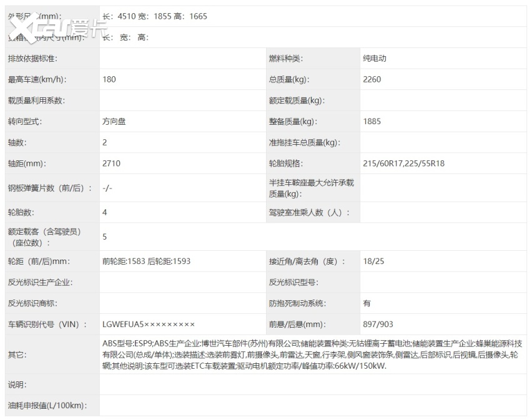Click the wheelbase value 2710
Screen dimensions: 532x420
pos(111,164)
